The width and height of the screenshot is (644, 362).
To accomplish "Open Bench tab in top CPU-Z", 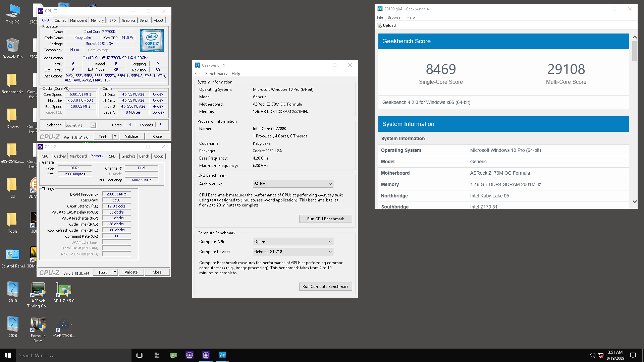I will [x=145, y=20].
